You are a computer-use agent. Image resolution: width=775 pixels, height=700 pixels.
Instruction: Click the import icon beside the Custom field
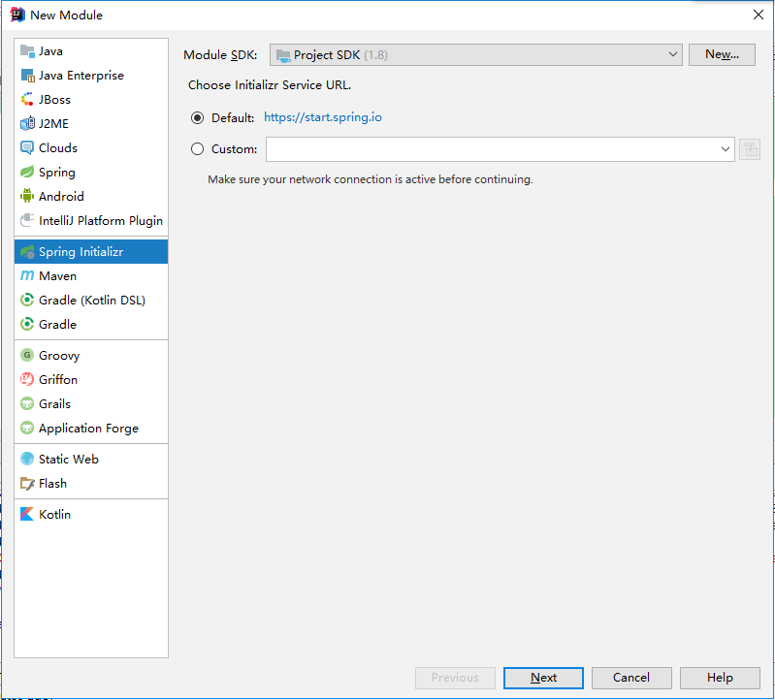[x=750, y=149]
